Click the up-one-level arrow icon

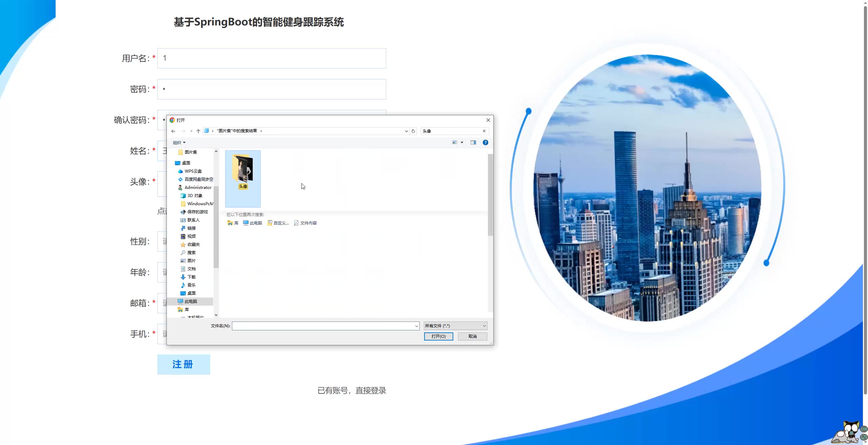[x=198, y=131]
